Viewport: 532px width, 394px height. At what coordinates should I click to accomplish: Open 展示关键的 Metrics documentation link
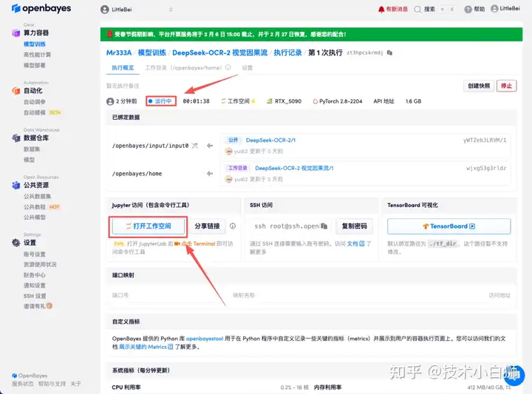pyautogui.click(x=146, y=347)
